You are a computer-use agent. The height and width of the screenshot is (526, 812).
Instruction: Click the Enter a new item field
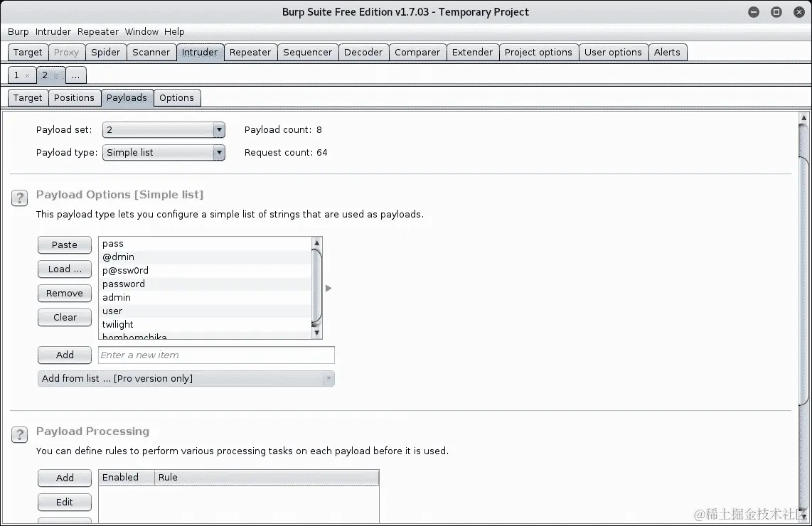click(216, 355)
